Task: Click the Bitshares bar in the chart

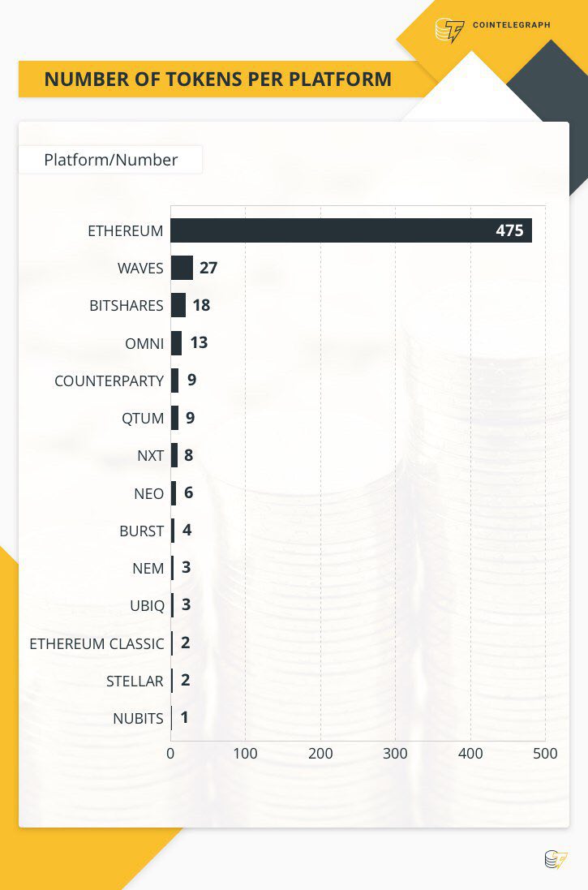Action: tap(178, 305)
